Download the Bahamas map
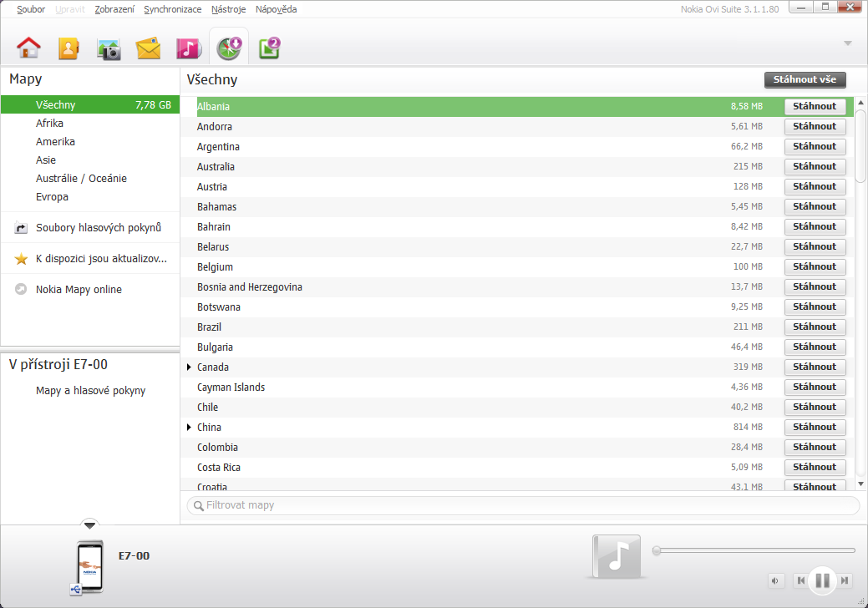This screenshot has width=868, height=608. tap(815, 206)
